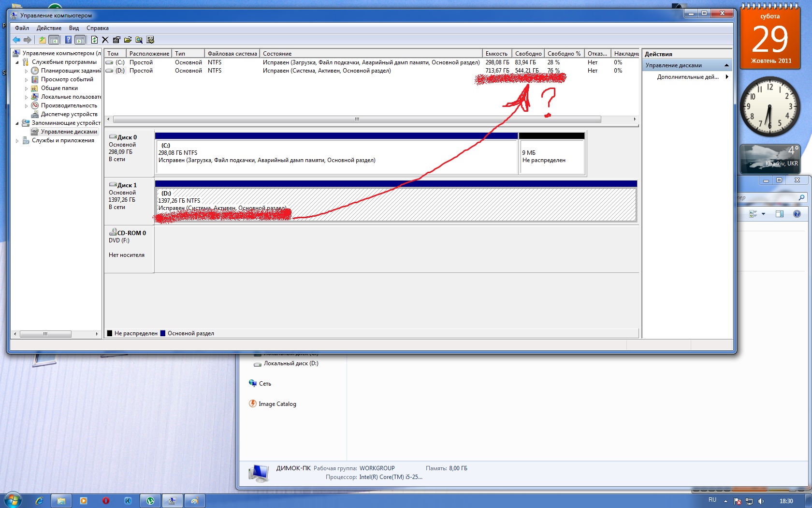Click the Up one level folder icon
The image size is (812, 508).
(43, 40)
